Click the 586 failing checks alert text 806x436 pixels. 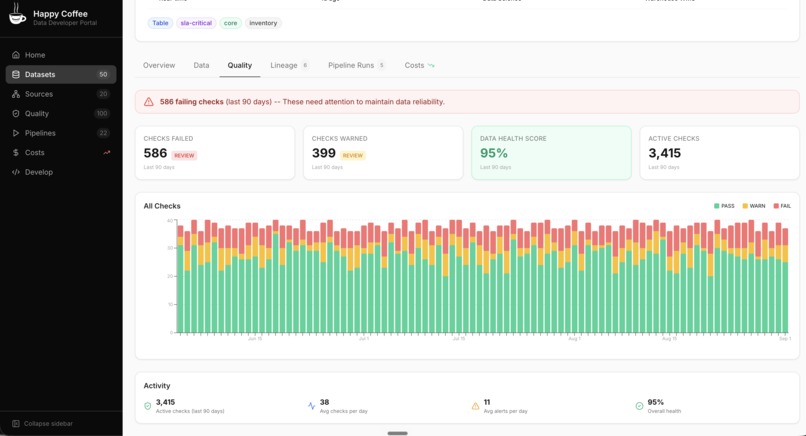(302, 102)
